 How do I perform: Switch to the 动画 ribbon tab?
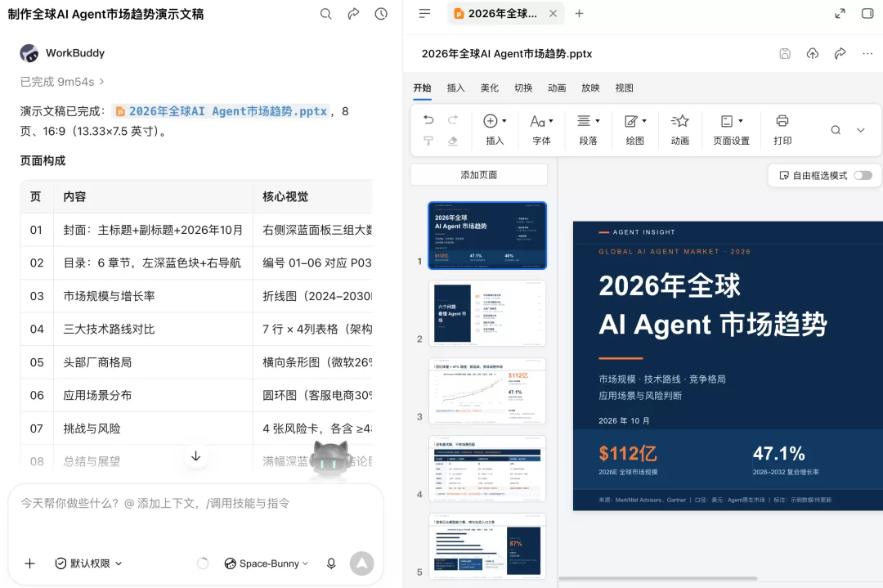(557, 88)
